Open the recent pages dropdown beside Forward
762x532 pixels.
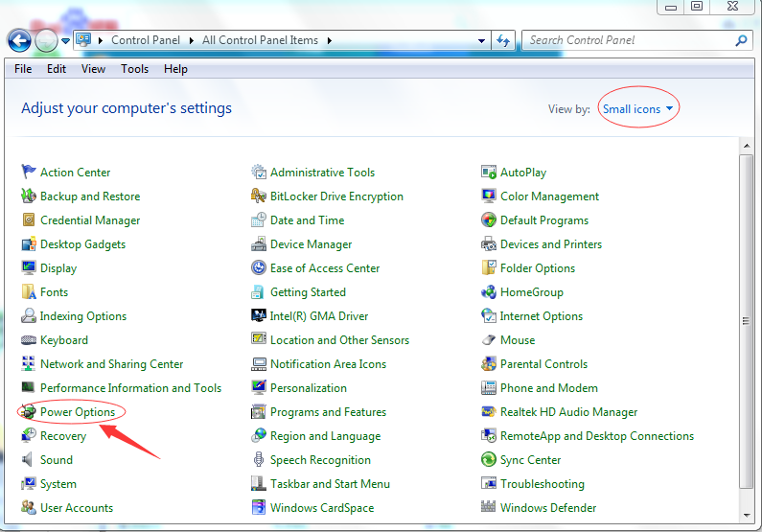click(x=65, y=41)
